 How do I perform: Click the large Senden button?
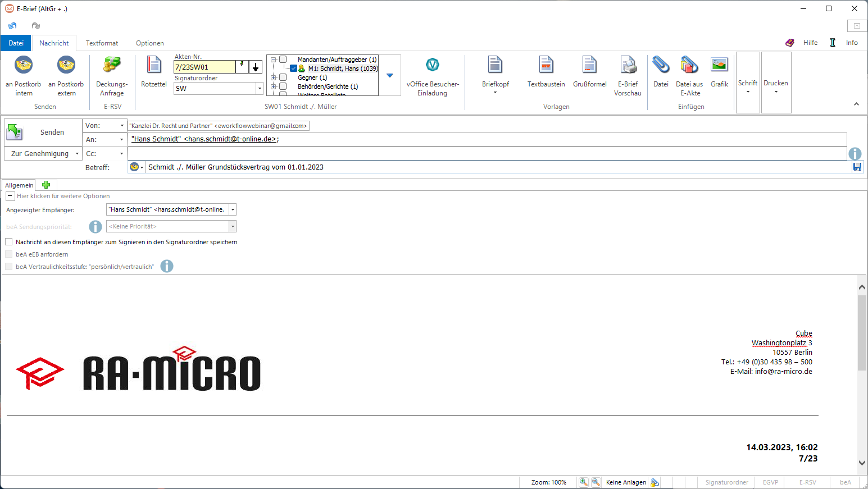click(43, 132)
